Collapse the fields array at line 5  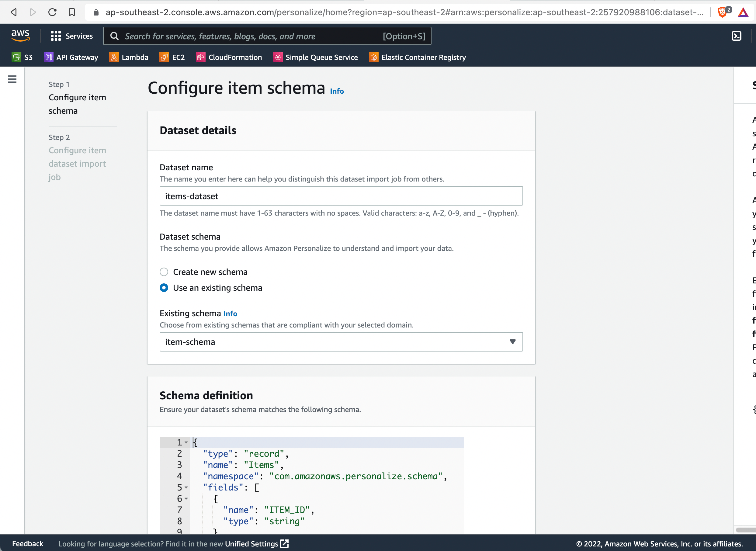186,487
